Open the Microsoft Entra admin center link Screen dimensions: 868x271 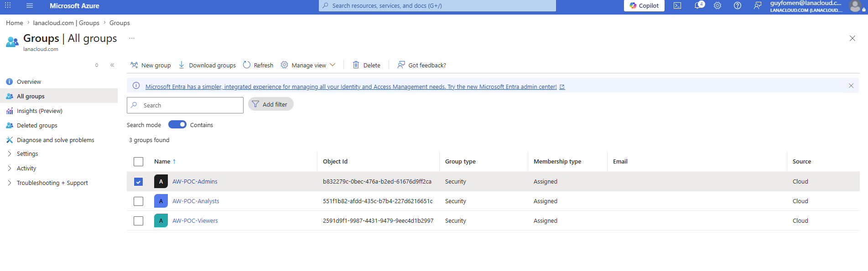[355, 87]
